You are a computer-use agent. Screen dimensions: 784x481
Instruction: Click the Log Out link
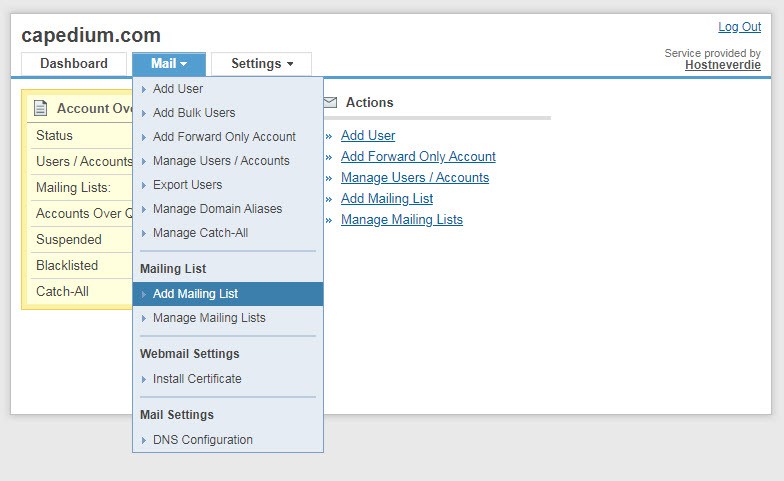(x=739, y=27)
